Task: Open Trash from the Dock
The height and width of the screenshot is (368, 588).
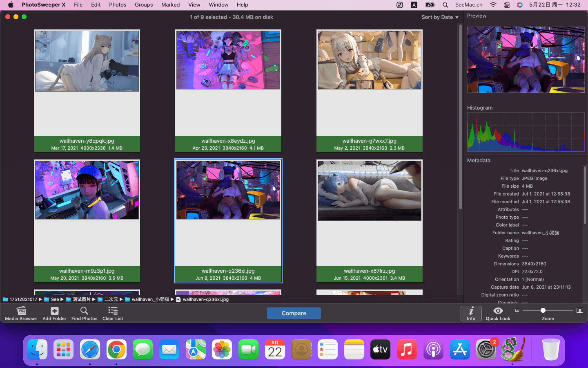Action: (x=551, y=350)
